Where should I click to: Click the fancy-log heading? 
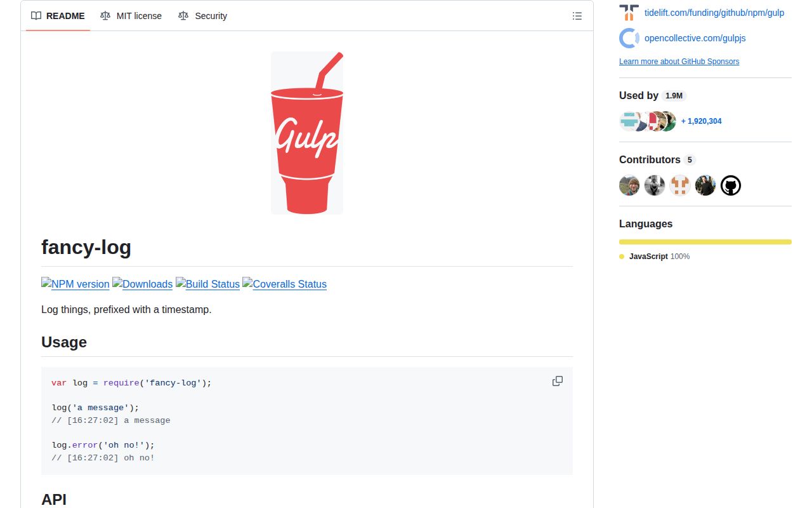[x=86, y=247]
